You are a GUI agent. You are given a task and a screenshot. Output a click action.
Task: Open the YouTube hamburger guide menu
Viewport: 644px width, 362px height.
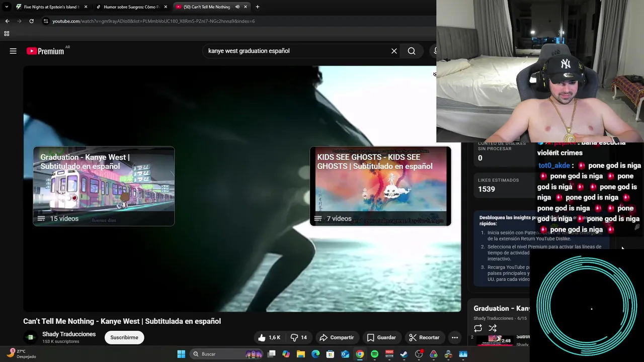tap(13, 51)
